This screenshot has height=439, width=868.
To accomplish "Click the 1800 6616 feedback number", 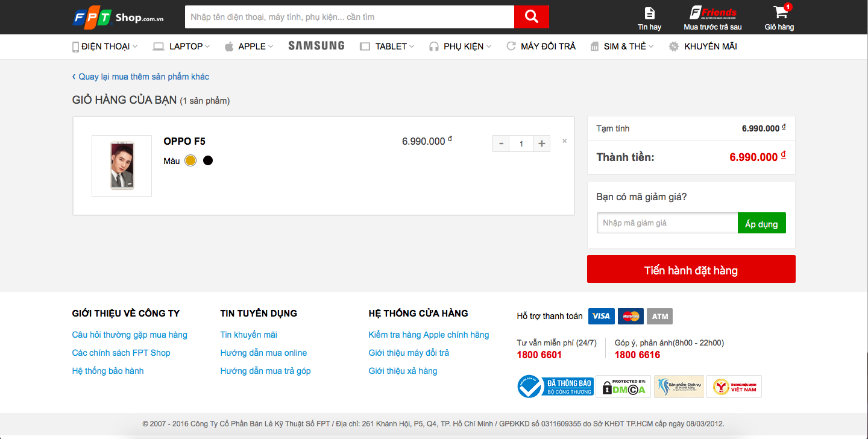I will pyautogui.click(x=638, y=355).
